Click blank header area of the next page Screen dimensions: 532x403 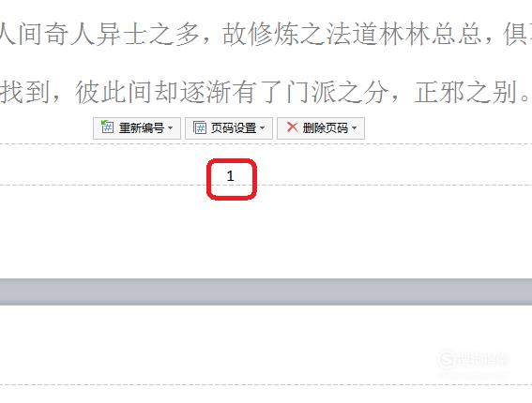[266, 346]
